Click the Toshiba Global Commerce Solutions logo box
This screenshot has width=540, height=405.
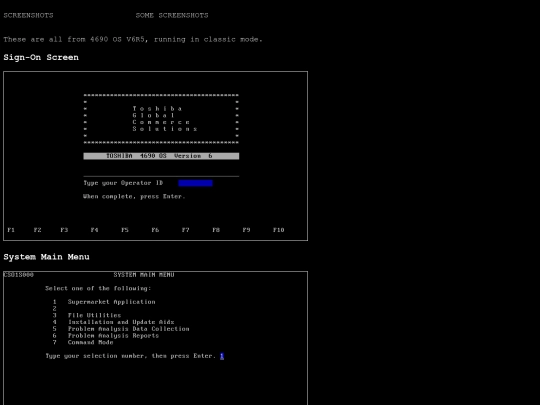pos(161,119)
